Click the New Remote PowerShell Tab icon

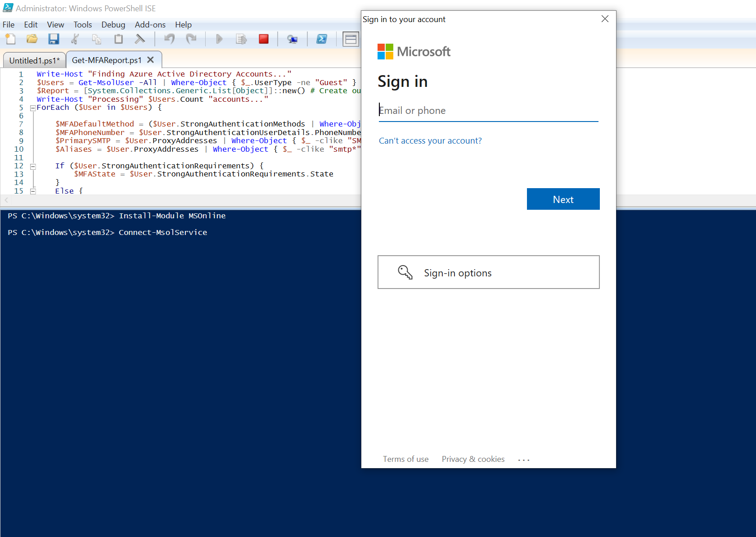click(x=292, y=39)
